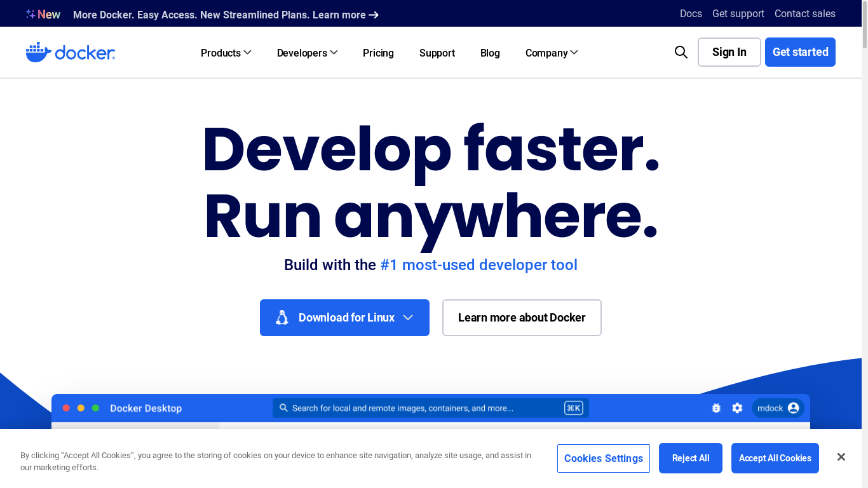Image resolution: width=868 pixels, height=488 pixels.
Task: Click the Docker whale logo
Action: pyautogui.click(x=70, y=52)
